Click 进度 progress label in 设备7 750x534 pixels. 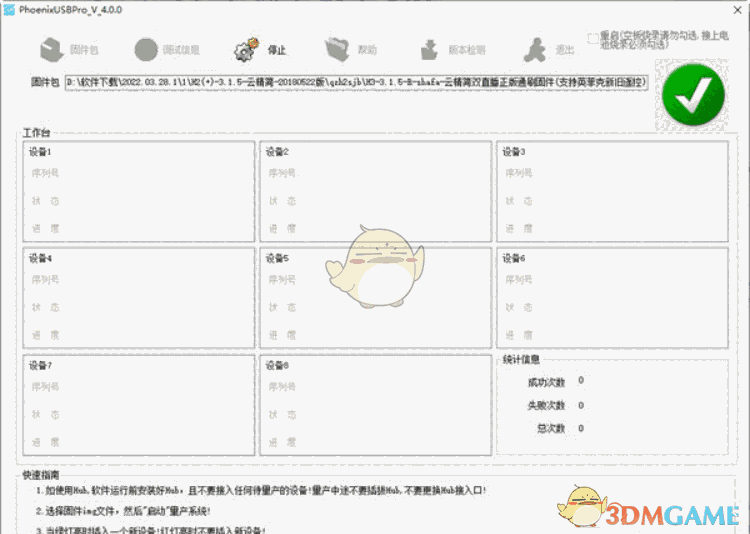[x=45, y=443]
